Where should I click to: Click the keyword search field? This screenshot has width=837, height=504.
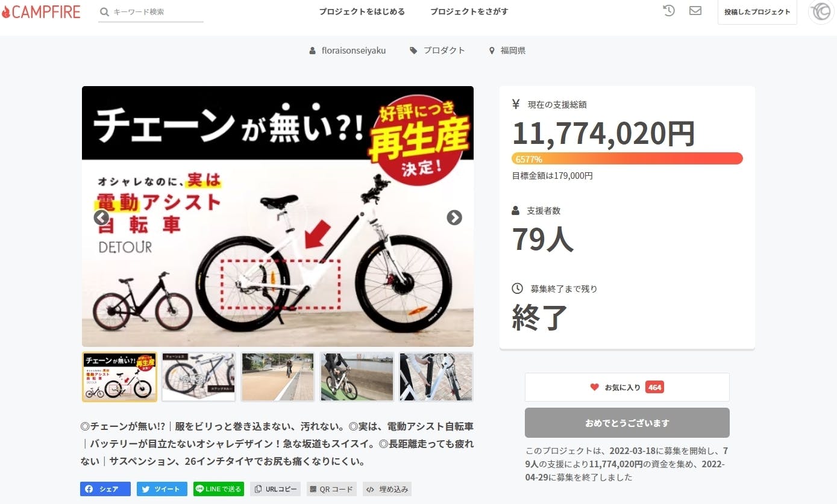coord(151,11)
